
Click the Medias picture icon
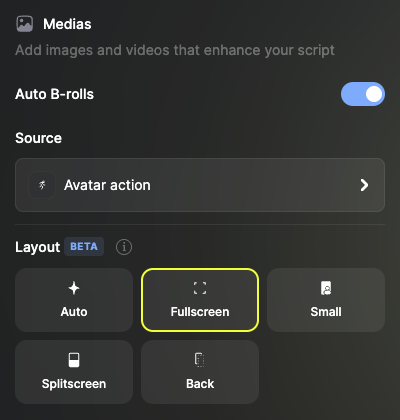coord(25,24)
